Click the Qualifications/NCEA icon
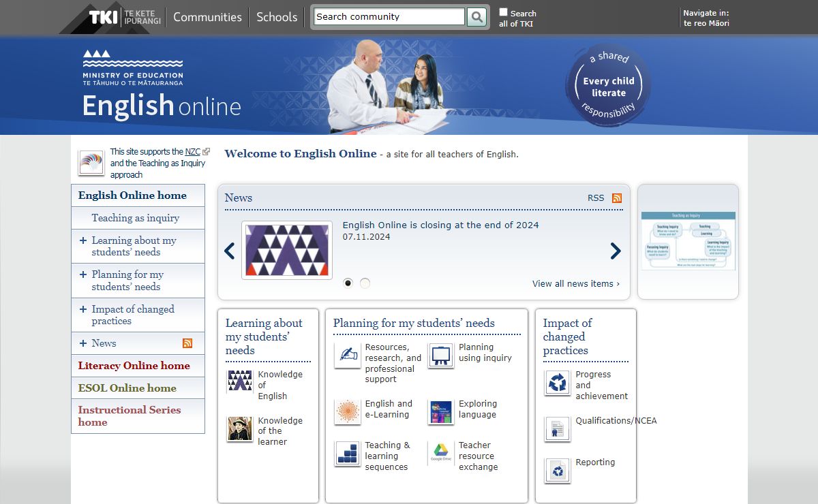This screenshot has height=504, width=818. 558,429
